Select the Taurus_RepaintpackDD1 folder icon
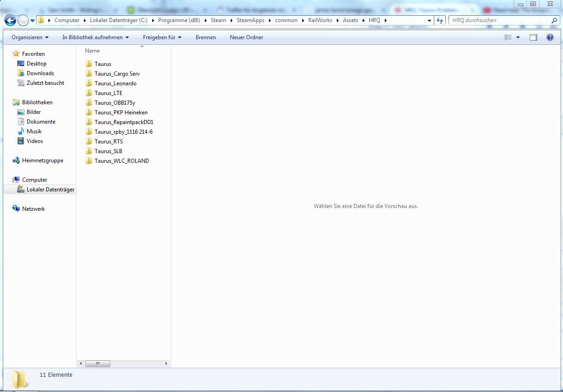The image size is (563, 392). 89,122
